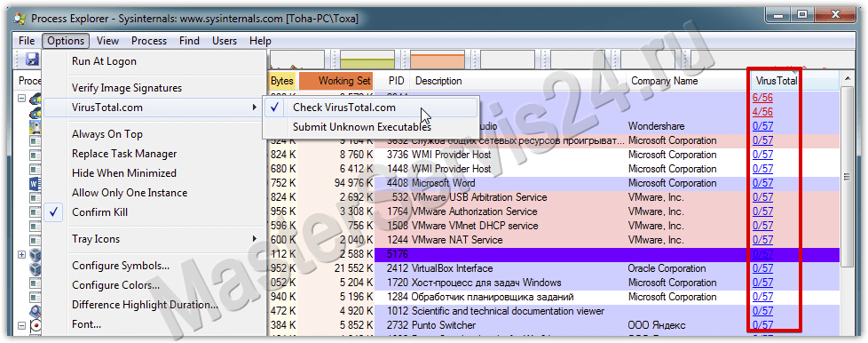Collapse the topmost process tree node

click(22, 98)
